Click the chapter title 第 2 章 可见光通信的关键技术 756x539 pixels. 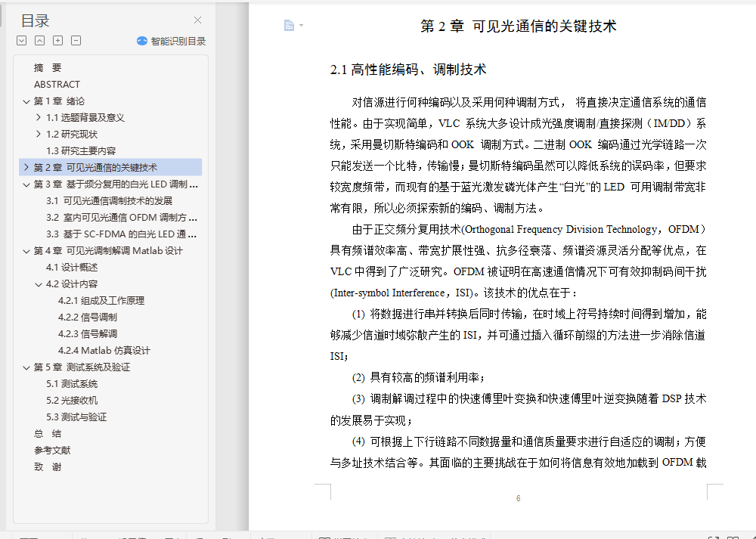tap(519, 26)
